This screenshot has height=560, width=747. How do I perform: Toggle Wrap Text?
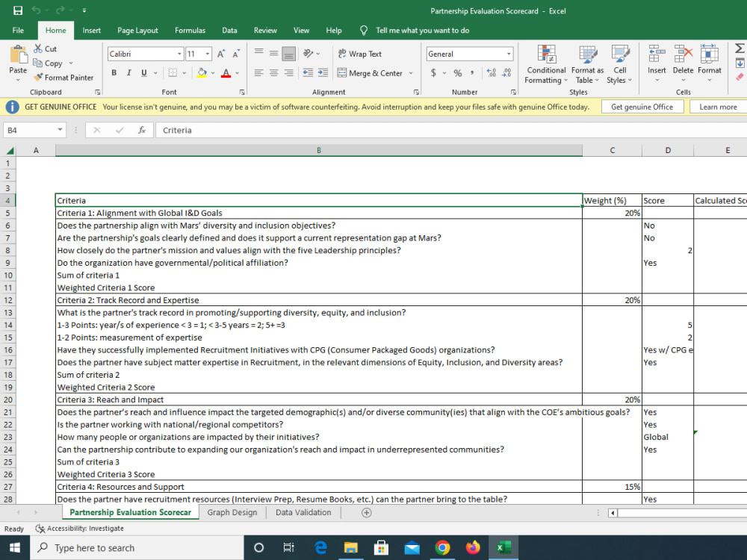click(x=360, y=54)
